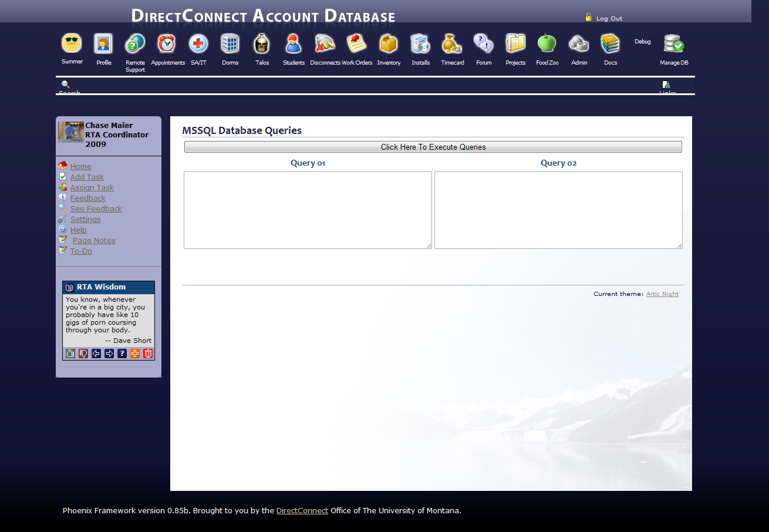The image size is (769, 532).
Task: Open the Inventory box icon
Action: pos(389,43)
